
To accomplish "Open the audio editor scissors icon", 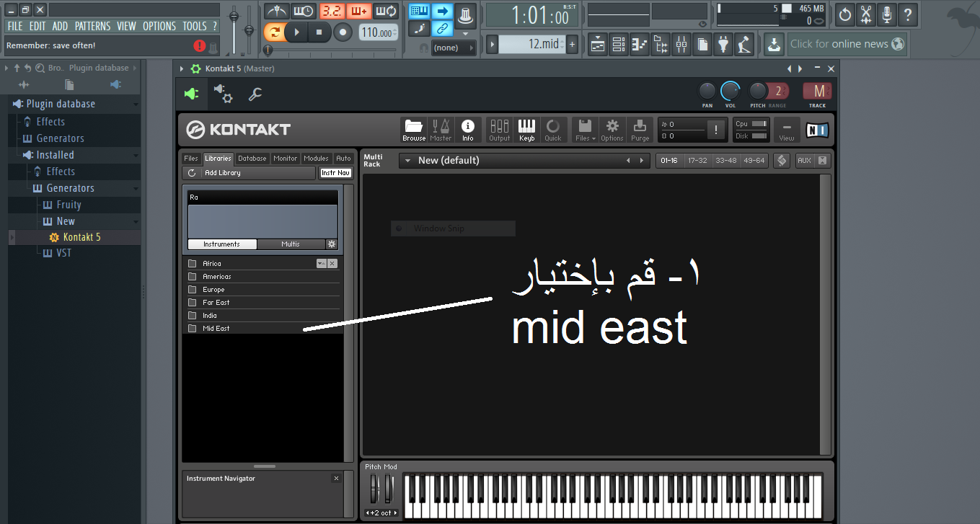I will [x=866, y=13].
